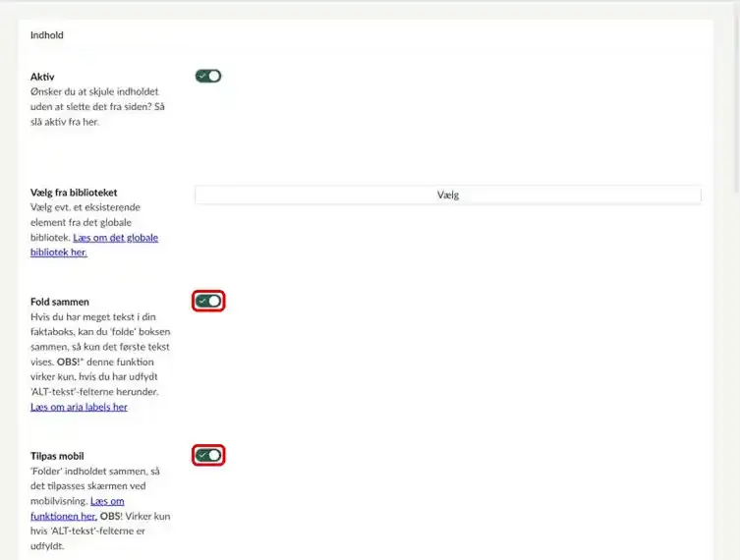Screen dimensions: 740x560
Task: Open the 'Læs om funktionen her' link
Action: click(78, 509)
